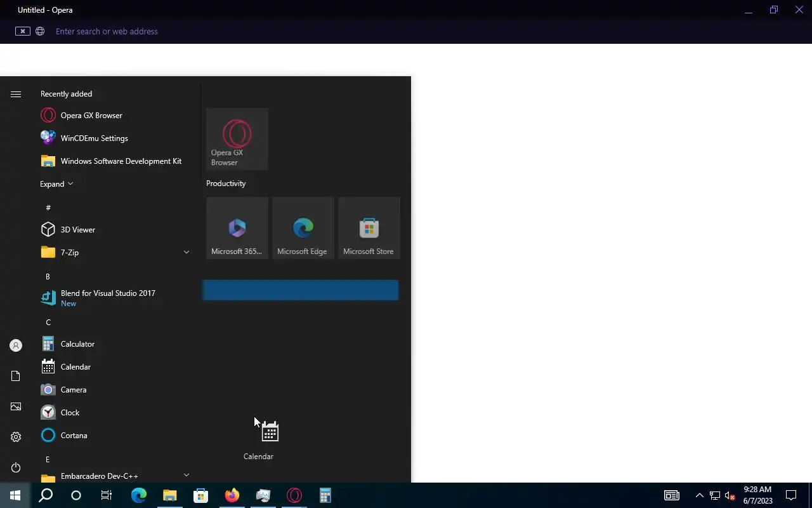Launch WinCDEmu Settings from the list

pyautogui.click(x=114, y=138)
